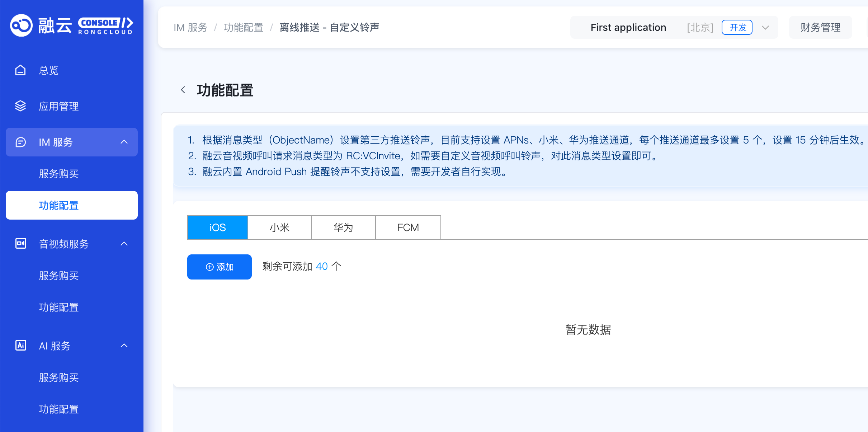The height and width of the screenshot is (432, 868).
Task: Click the layers icon for 应用管理
Action: [x=20, y=106]
